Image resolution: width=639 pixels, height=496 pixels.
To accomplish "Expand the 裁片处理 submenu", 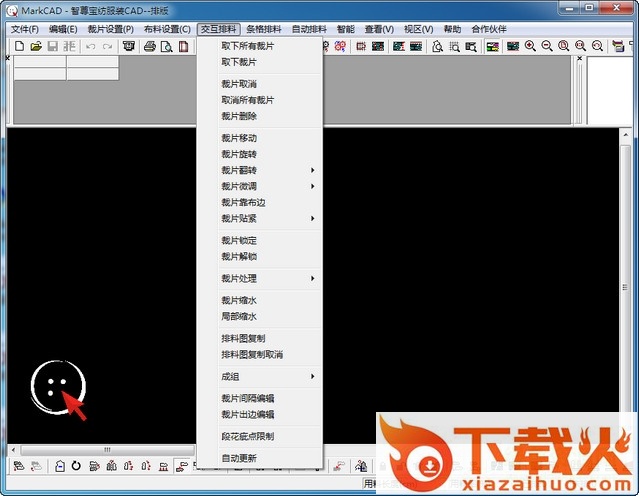I will tap(260, 279).
